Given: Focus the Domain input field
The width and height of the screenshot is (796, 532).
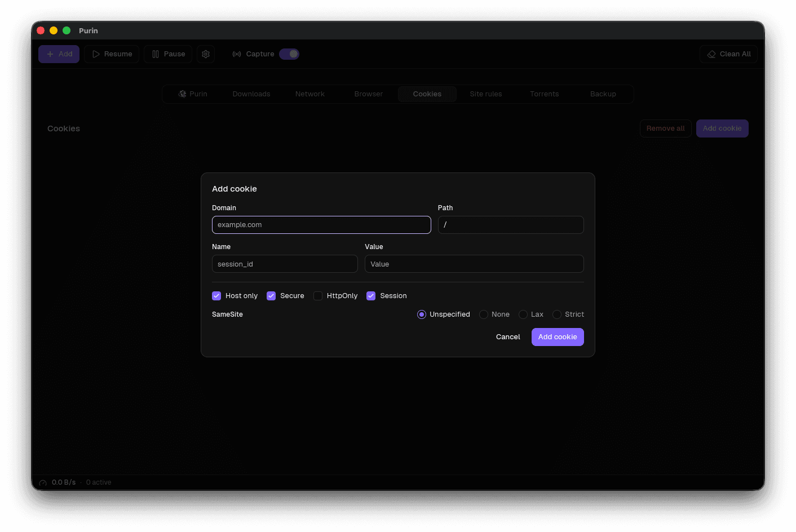Looking at the screenshot, I should click(x=321, y=225).
